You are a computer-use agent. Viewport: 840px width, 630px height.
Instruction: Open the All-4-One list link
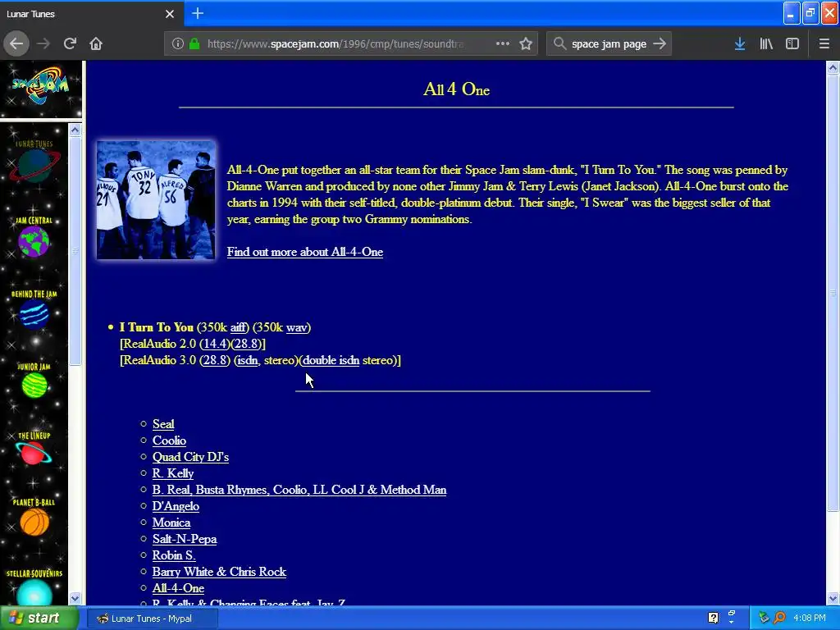[178, 588]
